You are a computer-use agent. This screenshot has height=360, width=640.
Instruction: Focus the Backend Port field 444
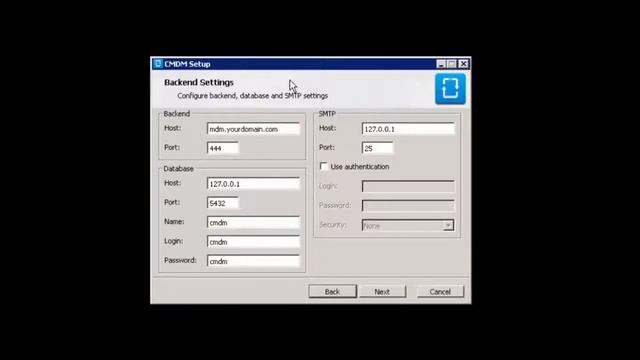(x=223, y=148)
